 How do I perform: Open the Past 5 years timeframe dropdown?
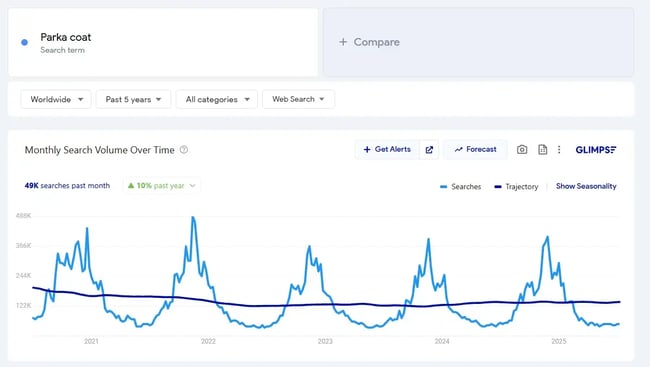133,100
